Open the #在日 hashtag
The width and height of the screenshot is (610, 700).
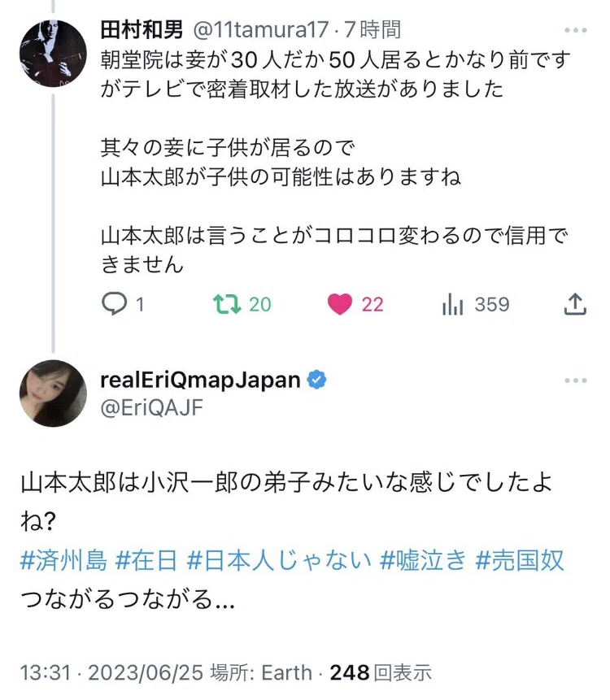[146, 561]
